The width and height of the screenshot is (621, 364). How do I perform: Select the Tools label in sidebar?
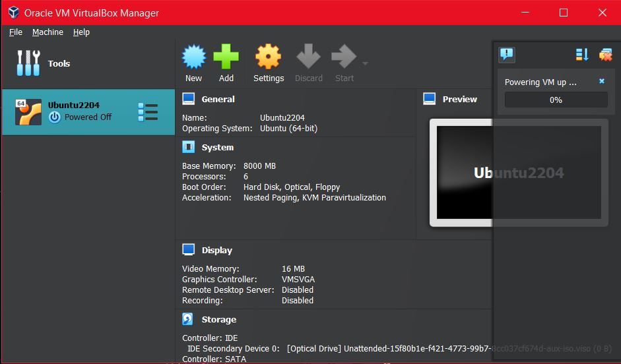(59, 63)
